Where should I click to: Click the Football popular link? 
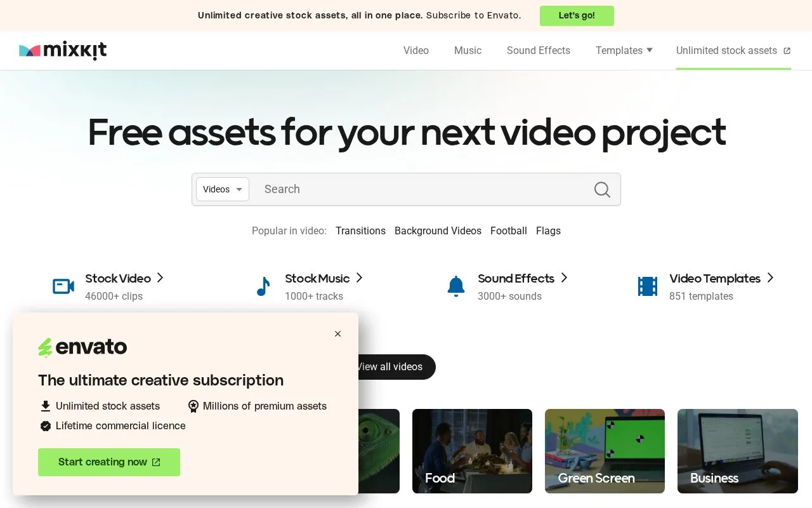[509, 231]
